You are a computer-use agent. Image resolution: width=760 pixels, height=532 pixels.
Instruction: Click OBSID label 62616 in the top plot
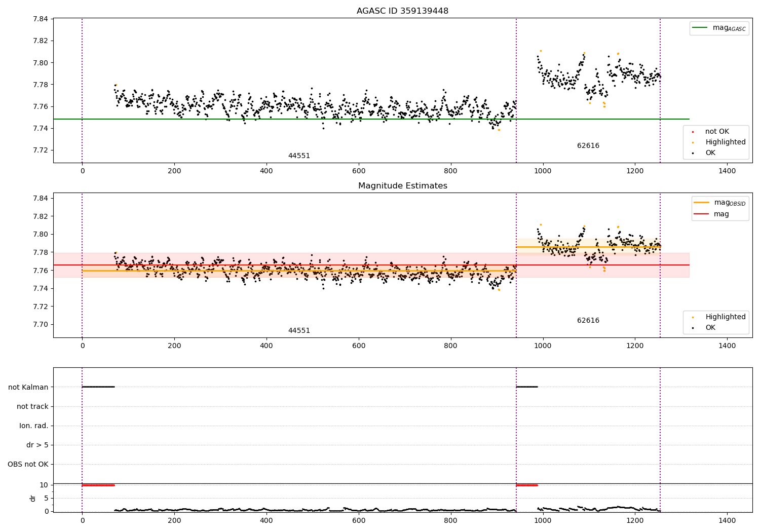[x=588, y=146]
